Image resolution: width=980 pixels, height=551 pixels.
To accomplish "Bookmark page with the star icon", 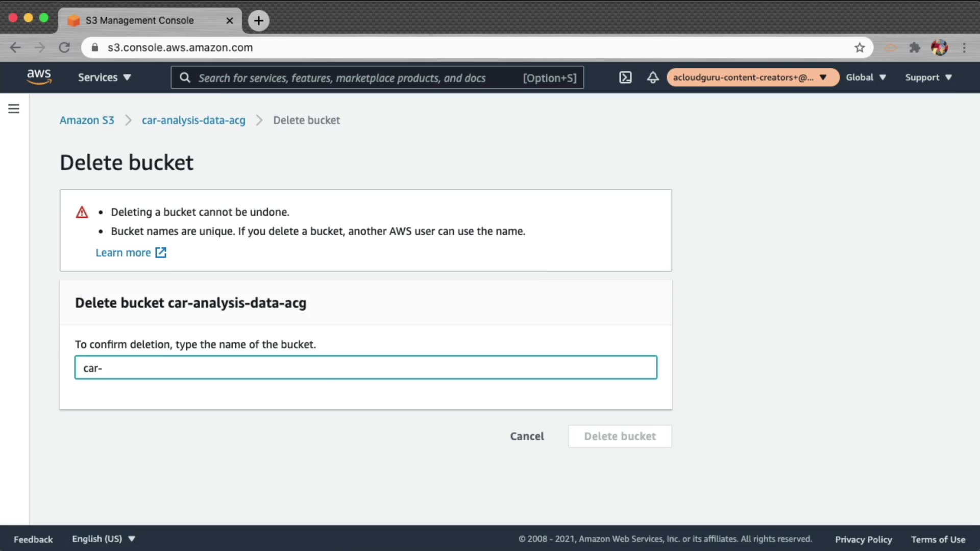I will click(860, 47).
